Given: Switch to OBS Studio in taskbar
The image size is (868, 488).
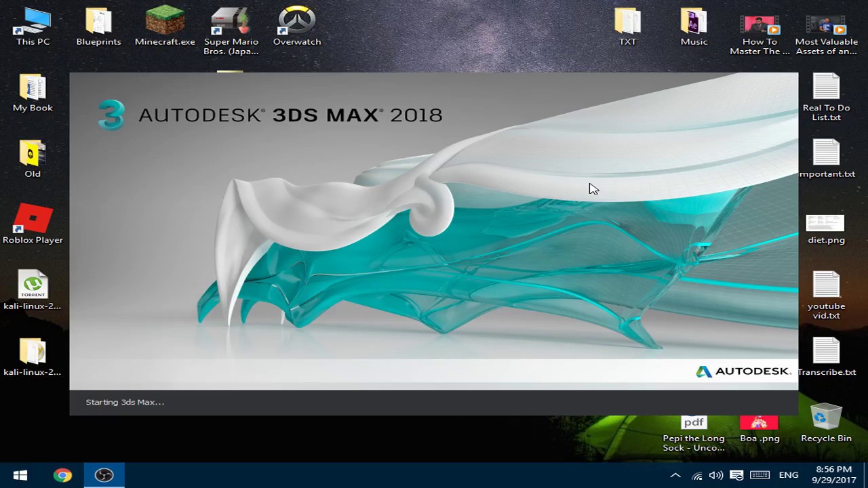Looking at the screenshot, I should 104,475.
